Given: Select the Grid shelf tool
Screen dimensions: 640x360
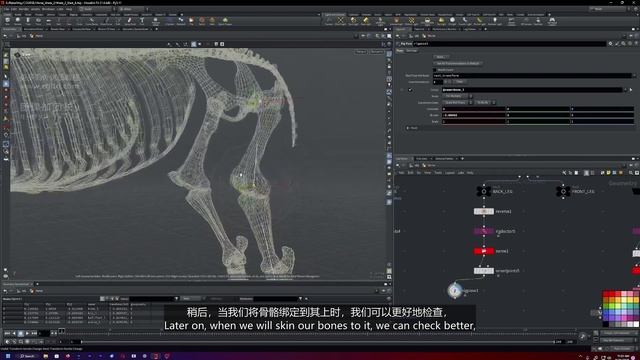Looking at the screenshot, I should click(x=49, y=21).
